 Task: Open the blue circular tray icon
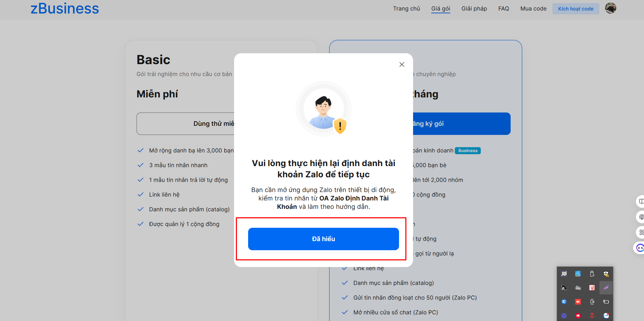click(564, 302)
